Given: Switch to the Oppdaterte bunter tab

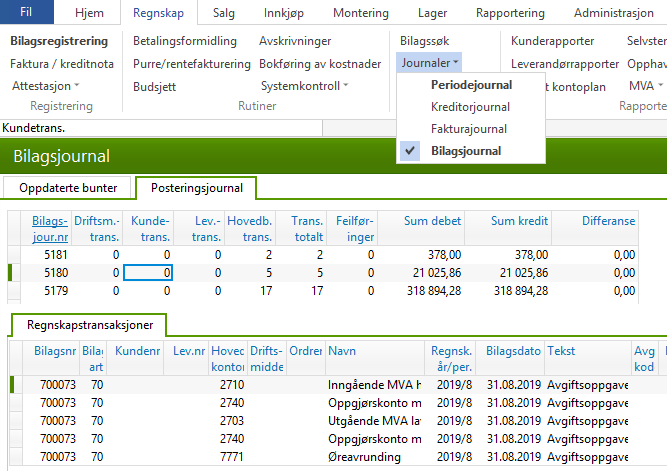Looking at the screenshot, I should point(68,188).
